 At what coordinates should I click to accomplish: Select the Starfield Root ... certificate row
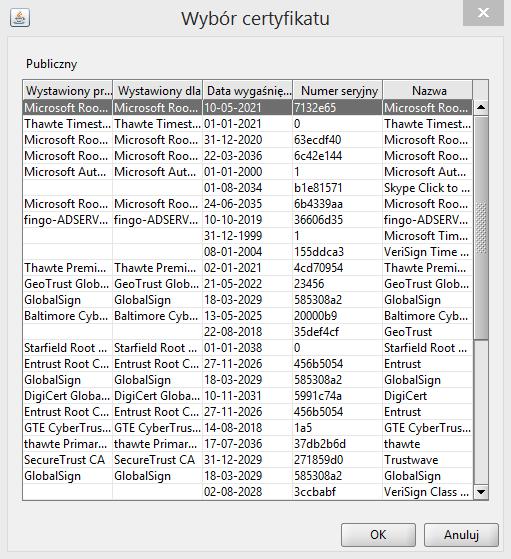pyautogui.click(x=247, y=348)
